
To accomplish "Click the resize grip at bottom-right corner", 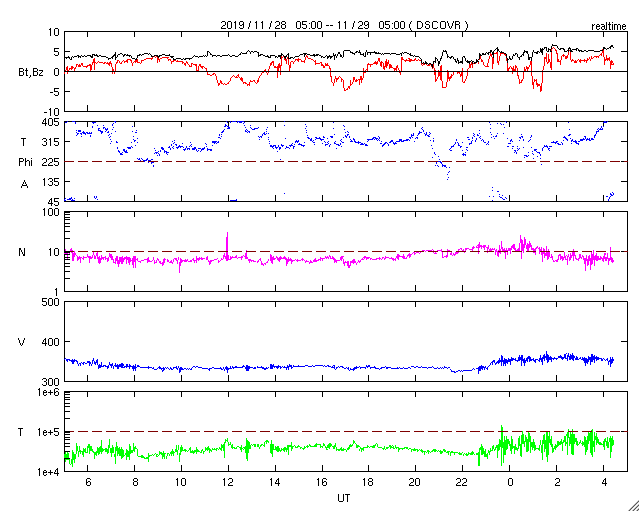I will 633,505.
